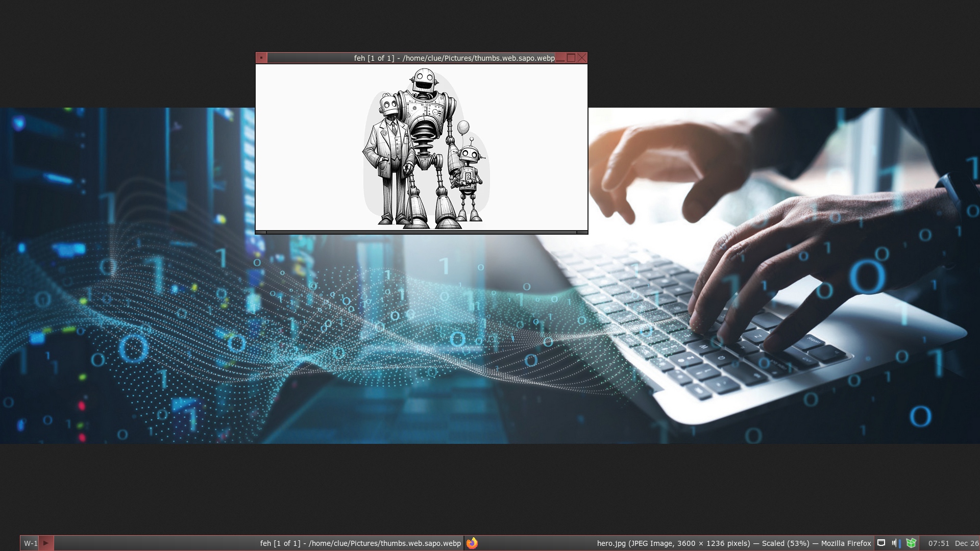Click the volume speaker tray icon
980x551 pixels.
click(x=895, y=543)
